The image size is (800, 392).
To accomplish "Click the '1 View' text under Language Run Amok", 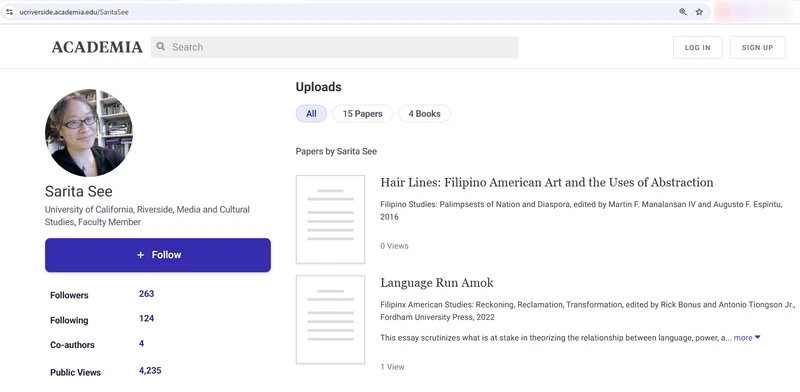I will pyautogui.click(x=392, y=367).
